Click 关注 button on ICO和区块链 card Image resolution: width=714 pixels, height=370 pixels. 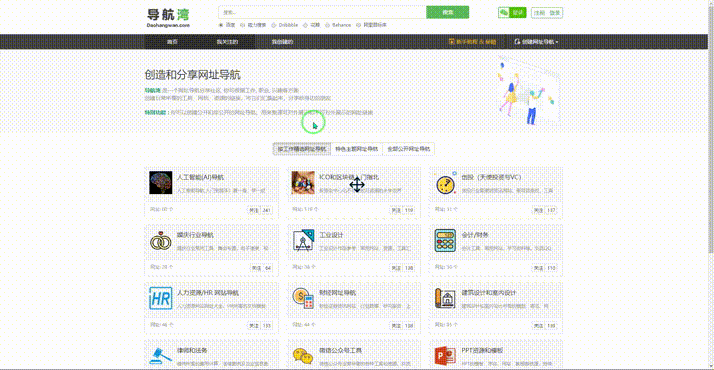point(396,210)
